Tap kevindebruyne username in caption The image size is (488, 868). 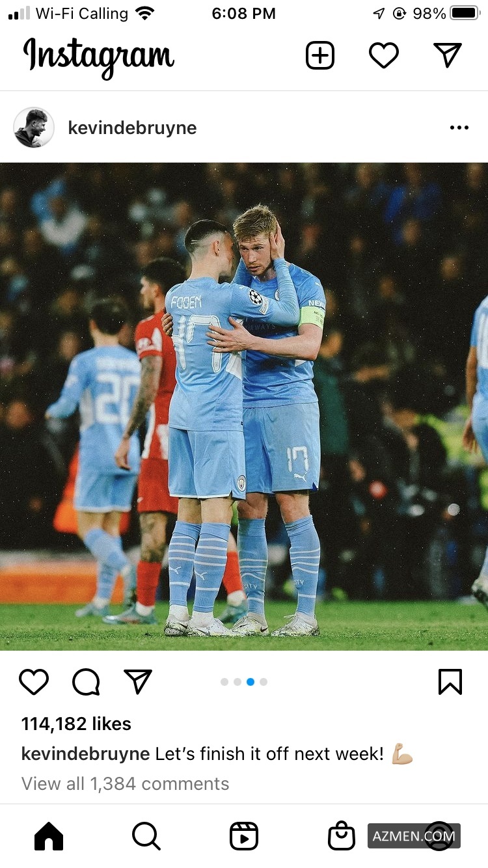pyautogui.click(x=85, y=754)
